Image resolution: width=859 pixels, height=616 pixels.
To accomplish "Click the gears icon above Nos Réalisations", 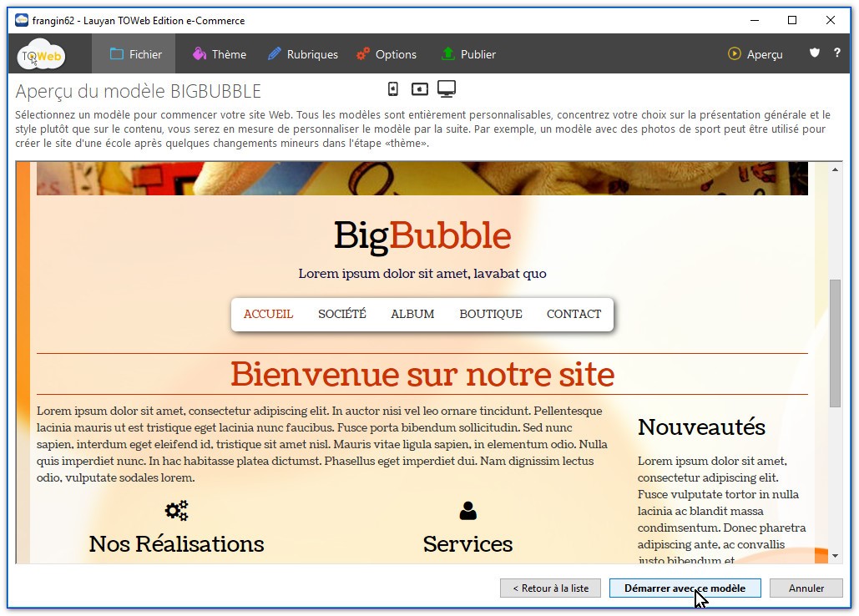I will 176,511.
